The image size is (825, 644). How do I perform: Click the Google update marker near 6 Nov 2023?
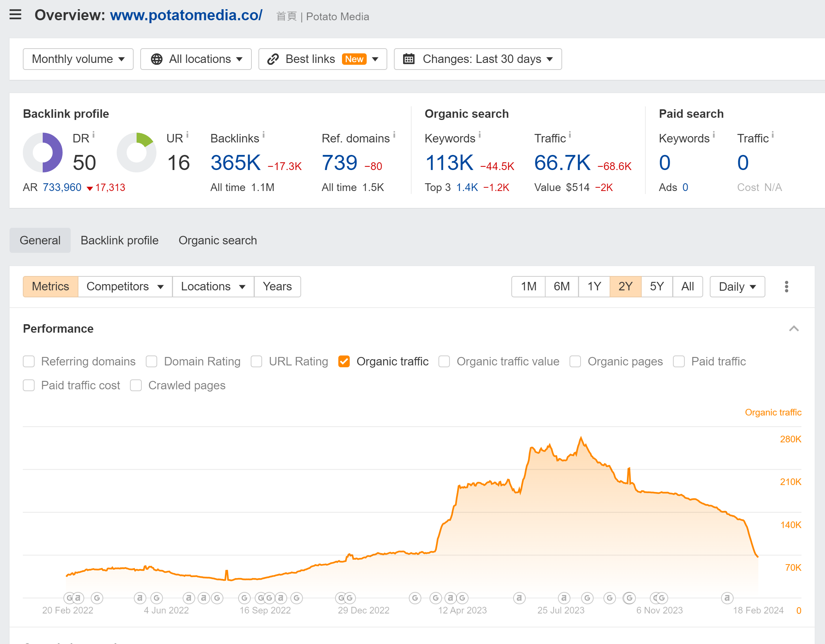661,598
